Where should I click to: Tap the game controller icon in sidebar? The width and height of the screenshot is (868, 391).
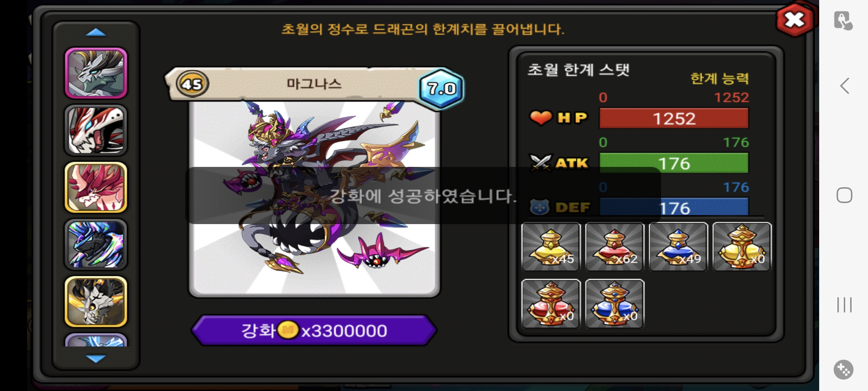(843, 370)
